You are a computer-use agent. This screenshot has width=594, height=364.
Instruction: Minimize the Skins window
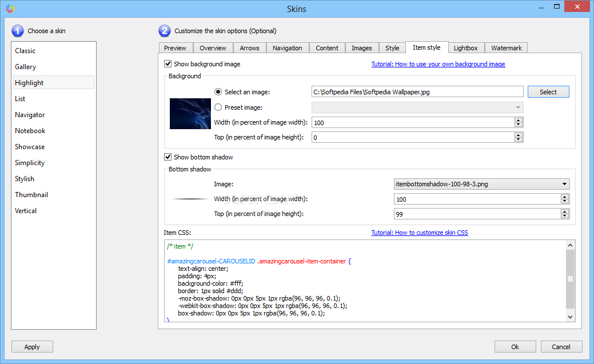point(541,6)
